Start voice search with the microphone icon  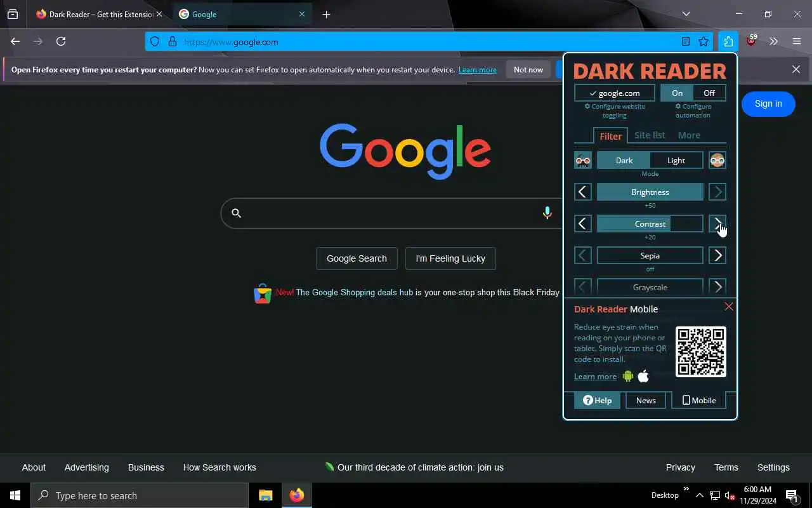(547, 213)
